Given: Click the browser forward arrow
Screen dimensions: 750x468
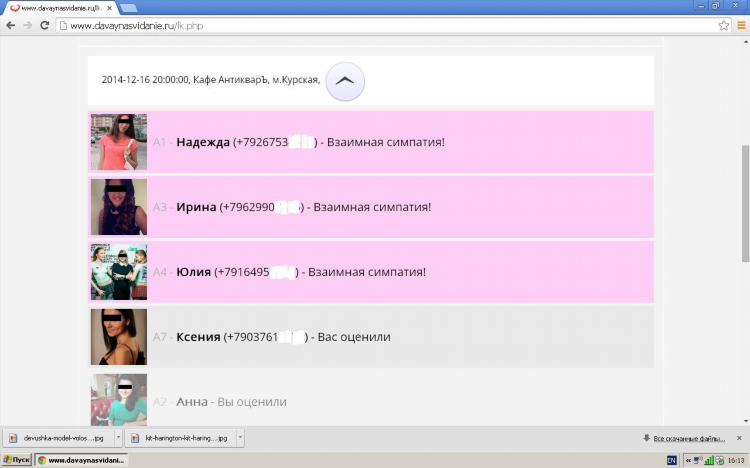Looking at the screenshot, I should (28, 25).
